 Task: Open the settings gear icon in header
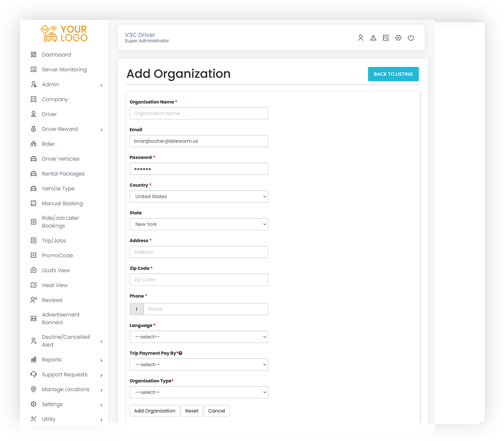pyautogui.click(x=398, y=38)
